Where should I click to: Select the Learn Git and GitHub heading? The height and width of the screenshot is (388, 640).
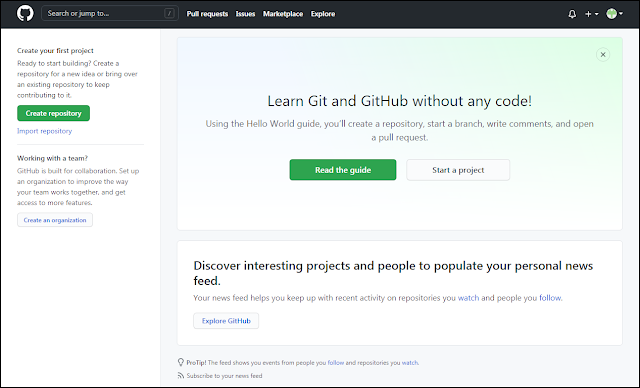[400, 101]
